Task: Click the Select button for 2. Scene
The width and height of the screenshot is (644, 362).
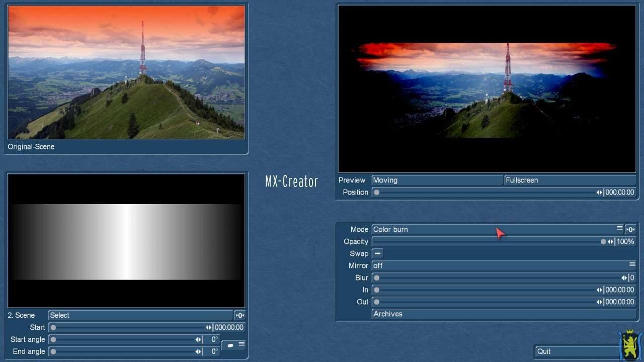Action: (x=141, y=316)
